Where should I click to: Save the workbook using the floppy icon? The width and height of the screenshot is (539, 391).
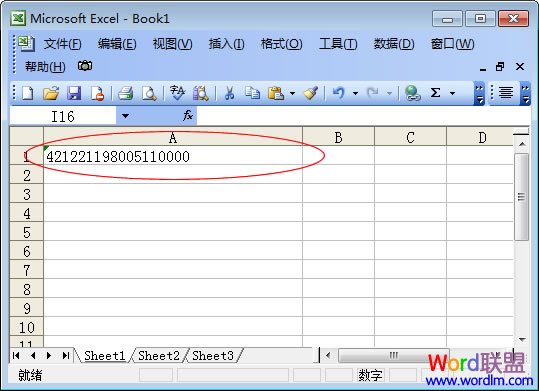point(74,93)
